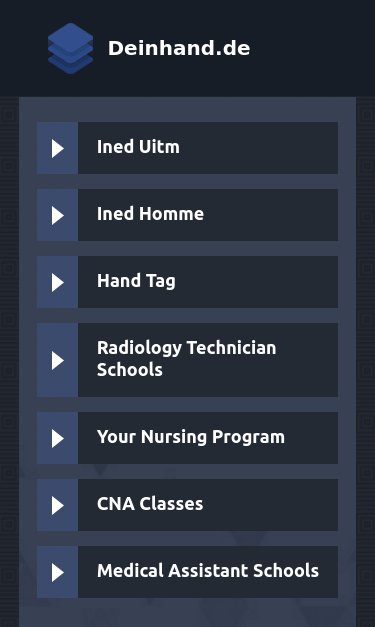Screen dimensions: 375x627
Task: Select the triangle icon next to CNA Classes
Action: tap(58, 505)
